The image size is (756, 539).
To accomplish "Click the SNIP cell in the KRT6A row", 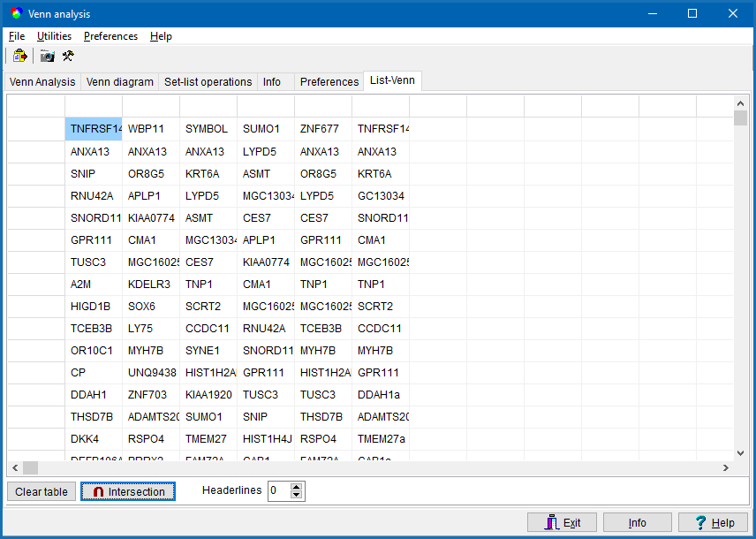I will (x=94, y=174).
